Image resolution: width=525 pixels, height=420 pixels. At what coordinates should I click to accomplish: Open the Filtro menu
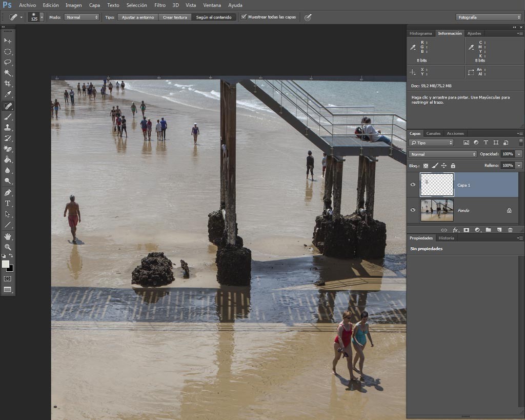tap(160, 5)
